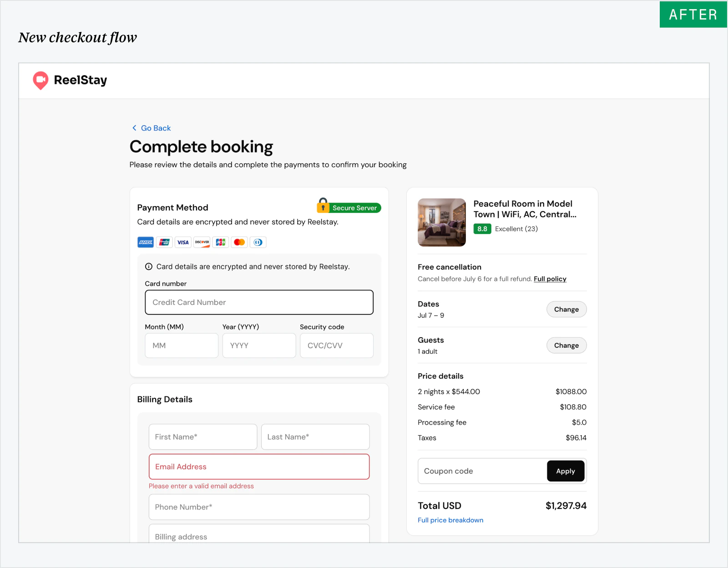Click the Billing address field
The width and height of the screenshot is (728, 568).
coord(259,533)
